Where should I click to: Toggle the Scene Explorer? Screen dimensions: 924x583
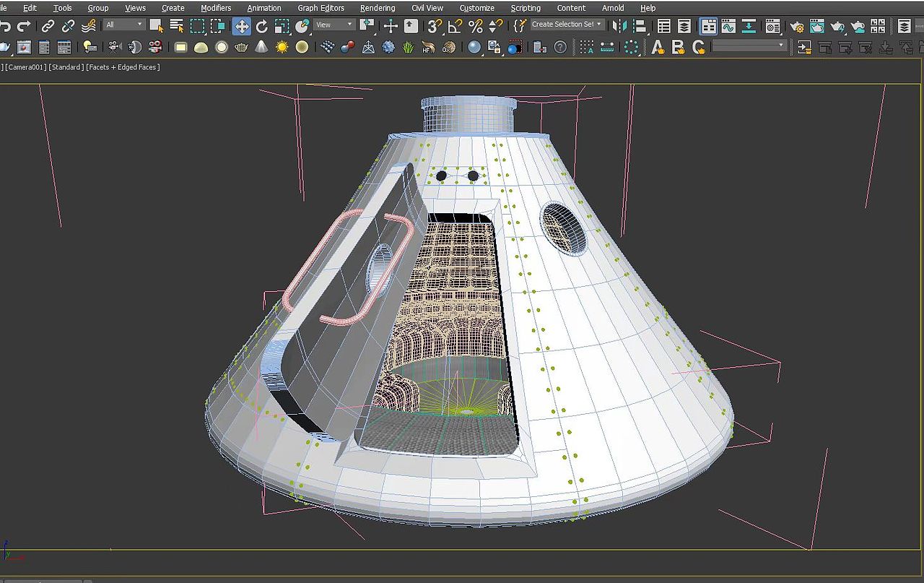click(664, 27)
